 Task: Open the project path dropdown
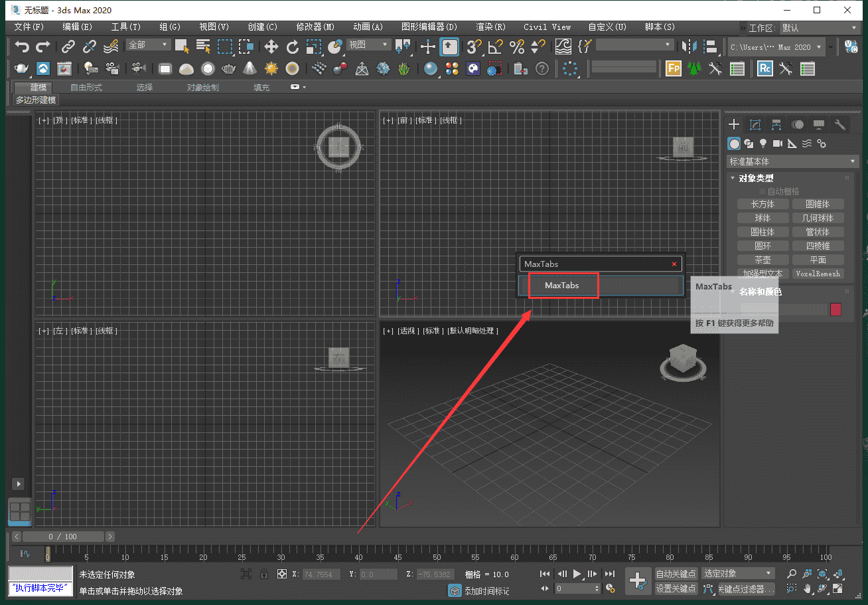coord(776,47)
